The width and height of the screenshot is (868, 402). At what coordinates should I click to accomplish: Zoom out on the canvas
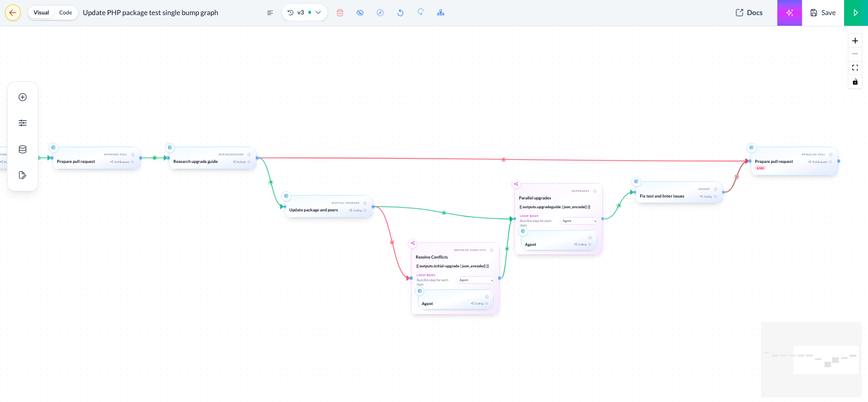tap(855, 54)
